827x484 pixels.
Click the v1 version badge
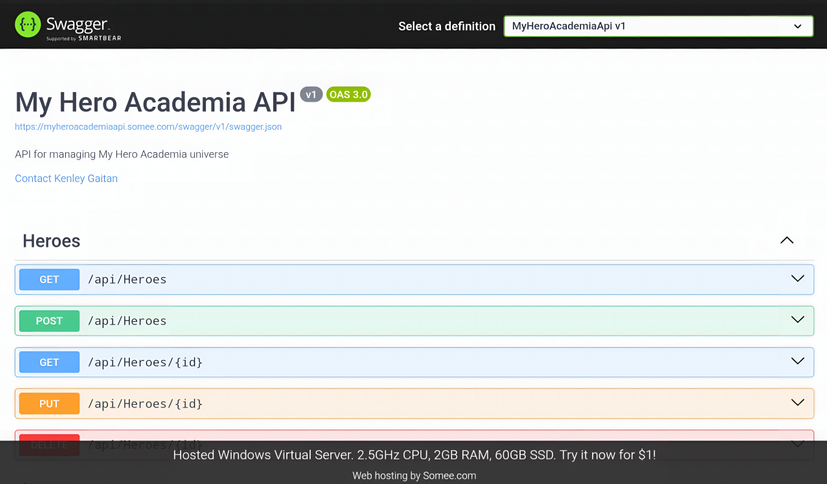coord(311,94)
